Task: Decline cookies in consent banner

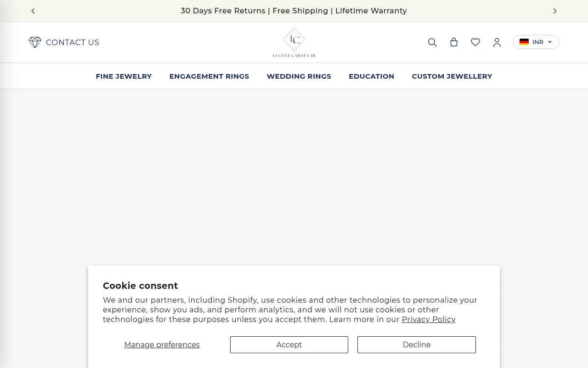Action: (417, 345)
